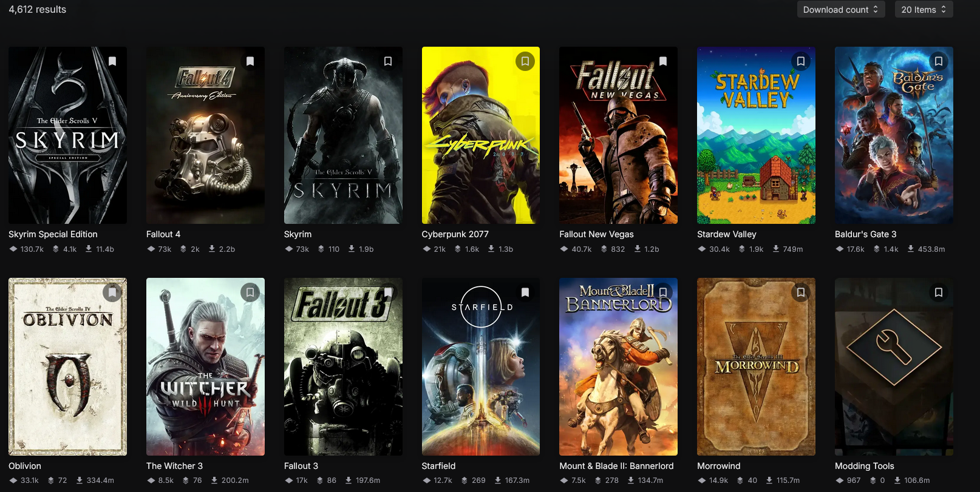Open the Starfield title link
The height and width of the screenshot is (492, 980).
pos(438,466)
